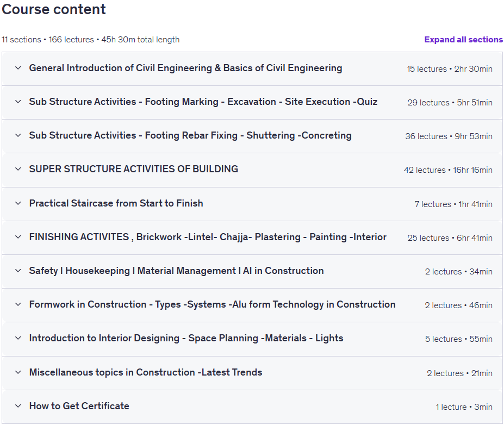Viewport: 504px width, 425px height.
Task: Click the "15 lectures • 2hr 30min" label
Action: [449, 69]
